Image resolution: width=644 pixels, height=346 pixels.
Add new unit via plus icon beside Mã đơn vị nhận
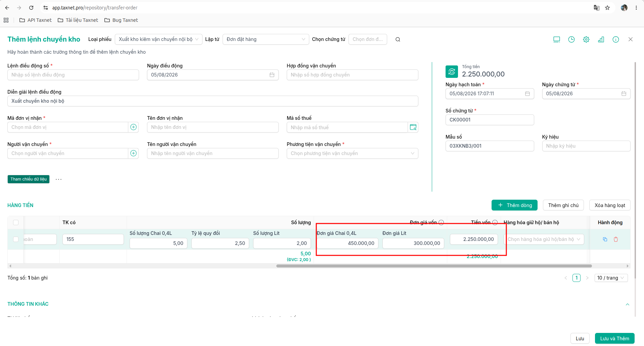pos(133,127)
